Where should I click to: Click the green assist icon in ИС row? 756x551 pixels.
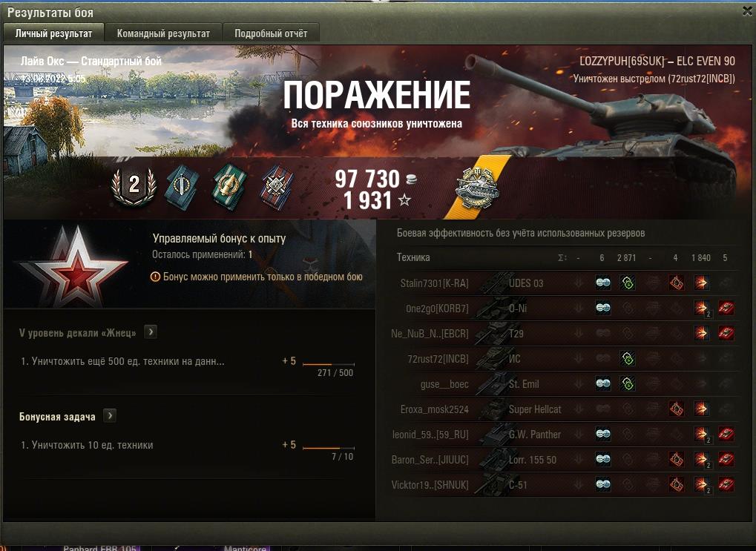point(627,358)
